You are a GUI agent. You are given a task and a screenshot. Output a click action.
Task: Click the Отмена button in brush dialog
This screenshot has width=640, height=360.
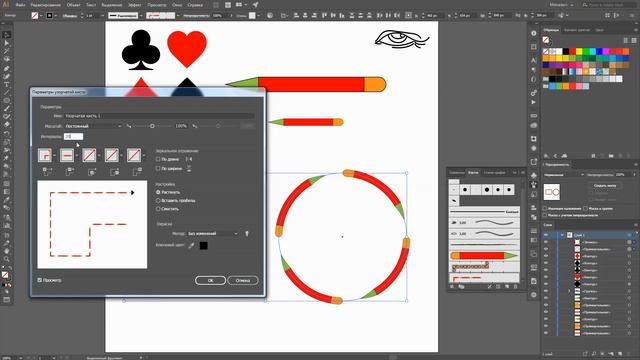243,280
